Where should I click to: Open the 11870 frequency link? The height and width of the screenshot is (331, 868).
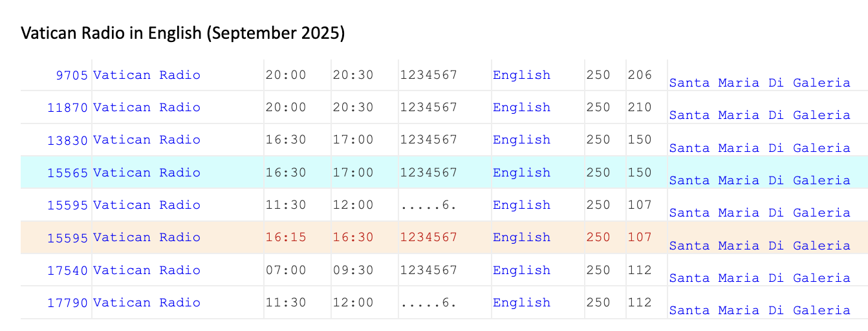pos(67,107)
